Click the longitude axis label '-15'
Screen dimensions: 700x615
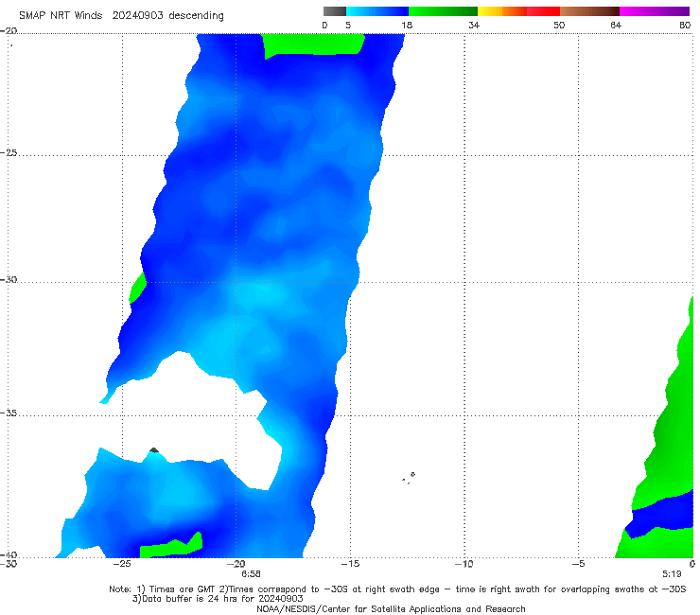pos(350,564)
